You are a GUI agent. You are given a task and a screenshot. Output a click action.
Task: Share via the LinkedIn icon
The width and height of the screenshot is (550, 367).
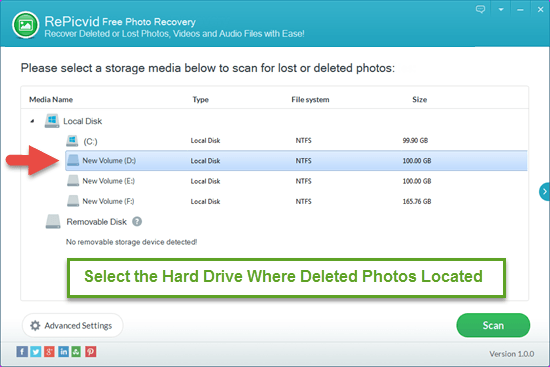point(63,352)
